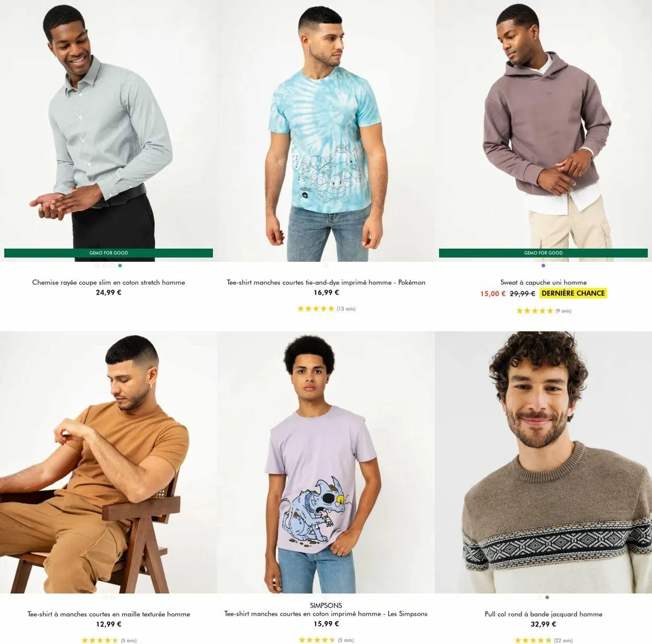View the blue tie-dye Pokémon tee photo
The height and width of the screenshot is (644, 652).
[x=326, y=130]
